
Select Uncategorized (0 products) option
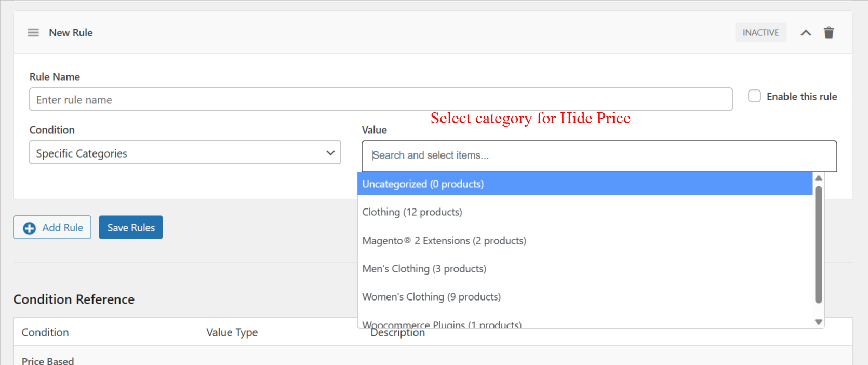[x=585, y=184]
